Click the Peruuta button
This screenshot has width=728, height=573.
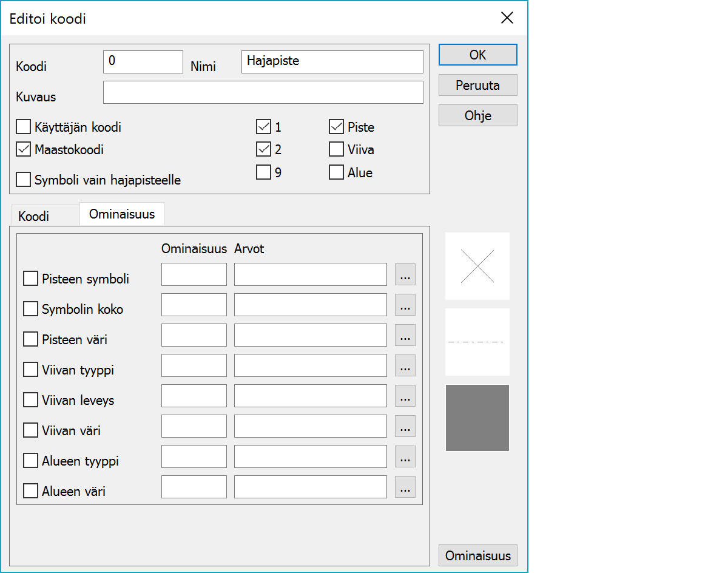(477, 86)
